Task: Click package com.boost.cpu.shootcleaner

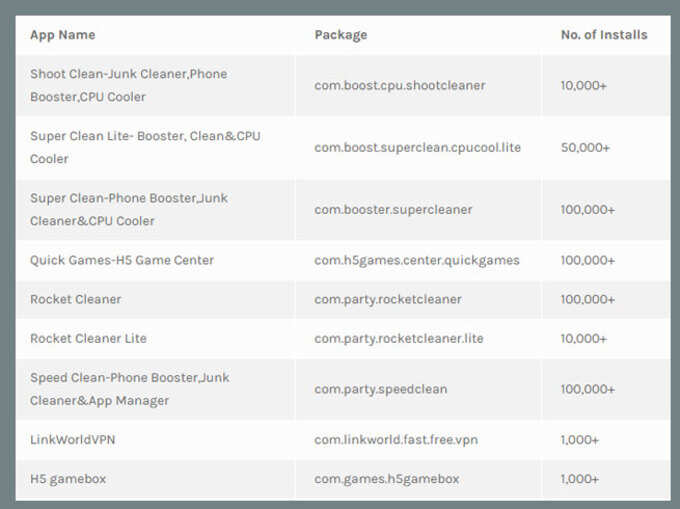Action: [x=400, y=85]
